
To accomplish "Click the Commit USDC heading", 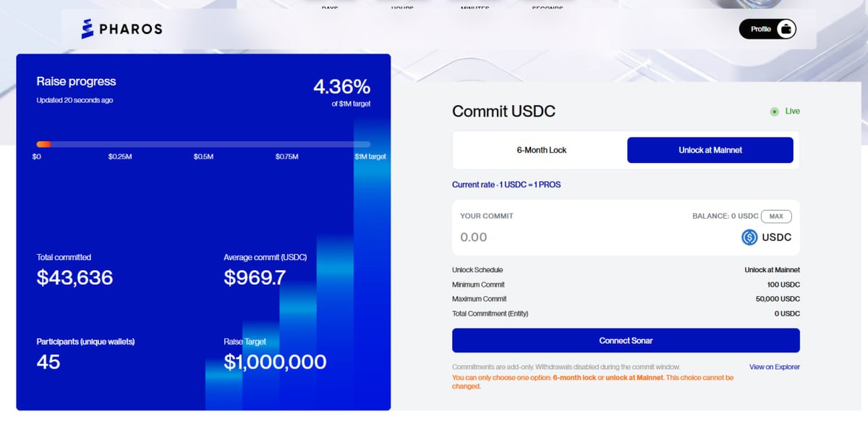I will [x=503, y=111].
